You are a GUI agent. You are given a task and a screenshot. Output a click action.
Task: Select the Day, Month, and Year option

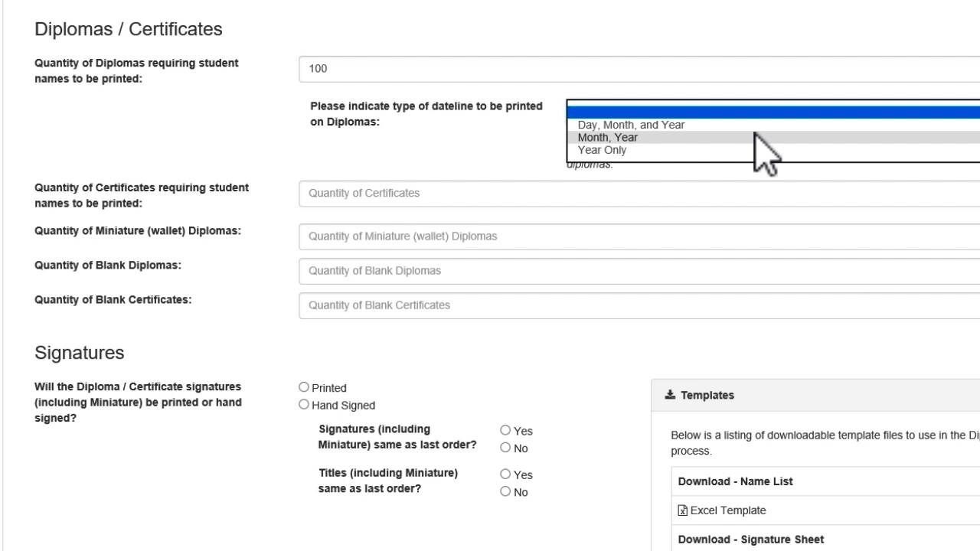631,125
